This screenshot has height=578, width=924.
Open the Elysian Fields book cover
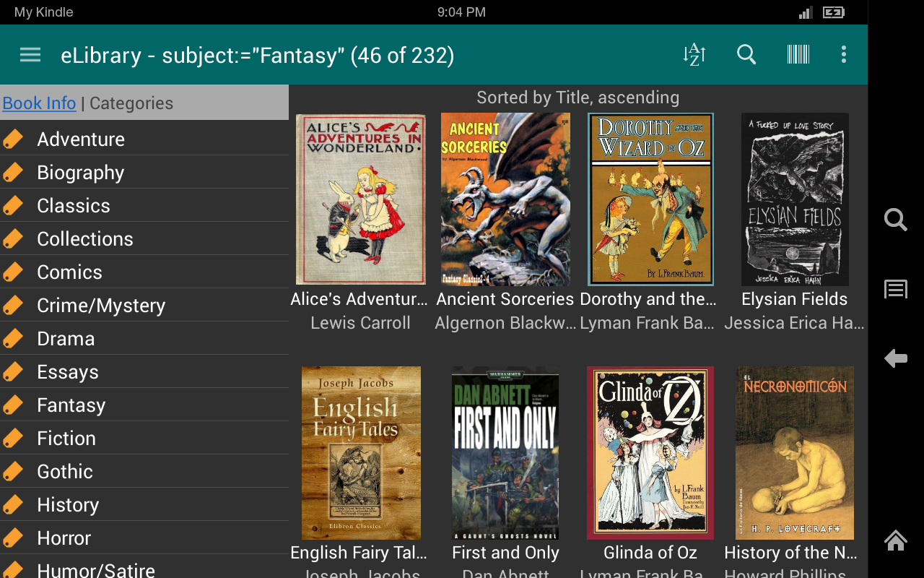pos(795,199)
